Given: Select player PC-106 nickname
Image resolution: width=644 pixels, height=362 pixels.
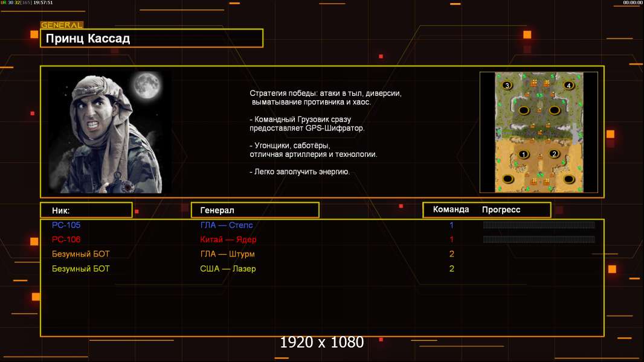Looking at the screenshot, I should [66, 240].
